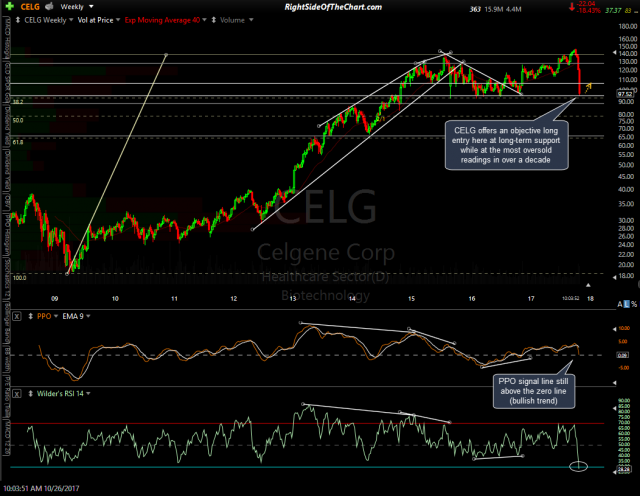The image size is (640, 496).
Task: Open the Volume dropdown arrow
Action: (x=251, y=20)
